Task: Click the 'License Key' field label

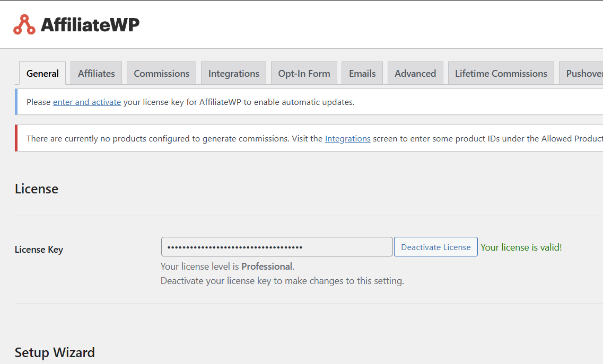Action: pyautogui.click(x=39, y=250)
